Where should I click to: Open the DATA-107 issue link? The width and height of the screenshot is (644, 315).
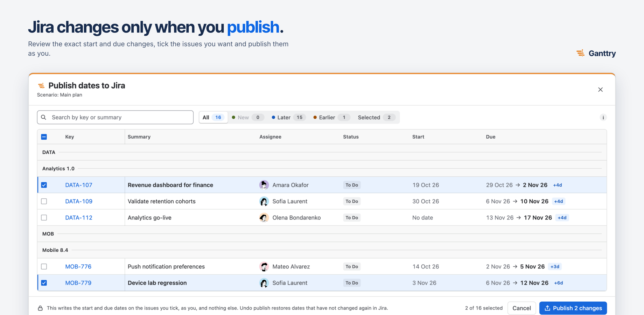(x=79, y=185)
